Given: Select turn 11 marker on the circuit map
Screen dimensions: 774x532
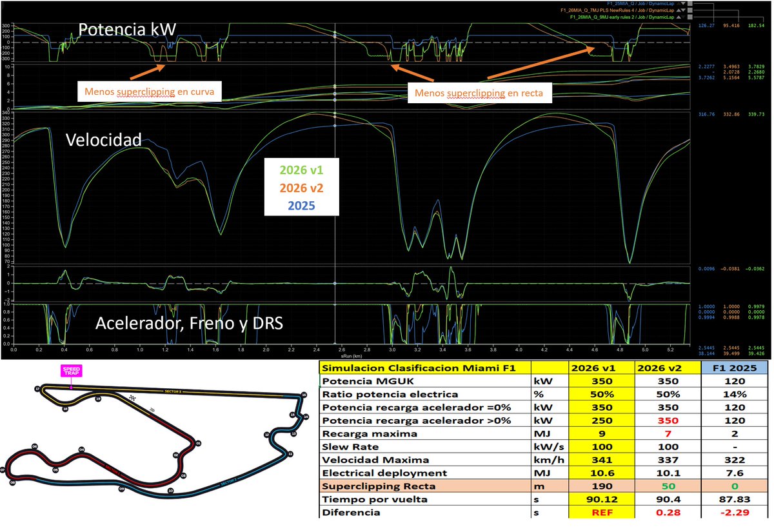Looking at the screenshot, I should coord(290,454).
